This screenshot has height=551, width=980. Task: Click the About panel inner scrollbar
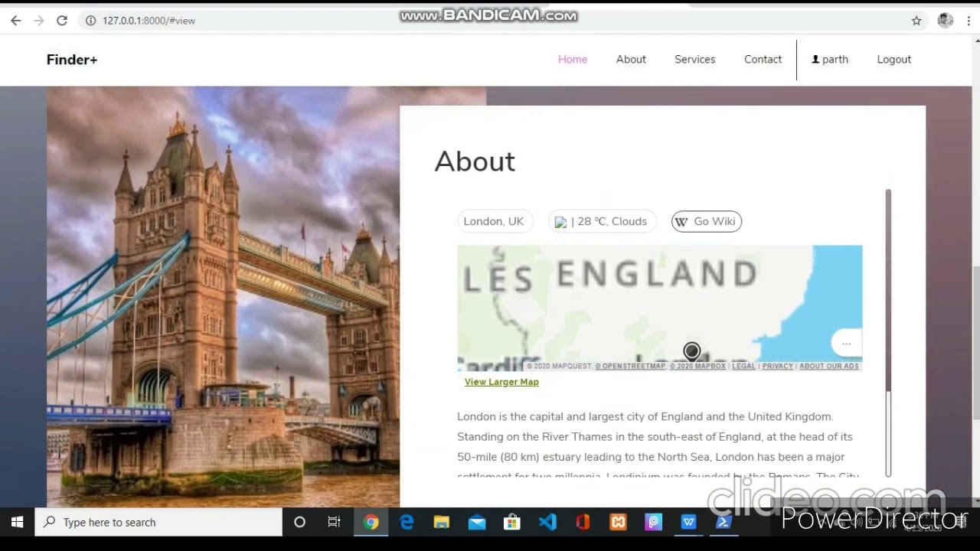tap(888, 291)
